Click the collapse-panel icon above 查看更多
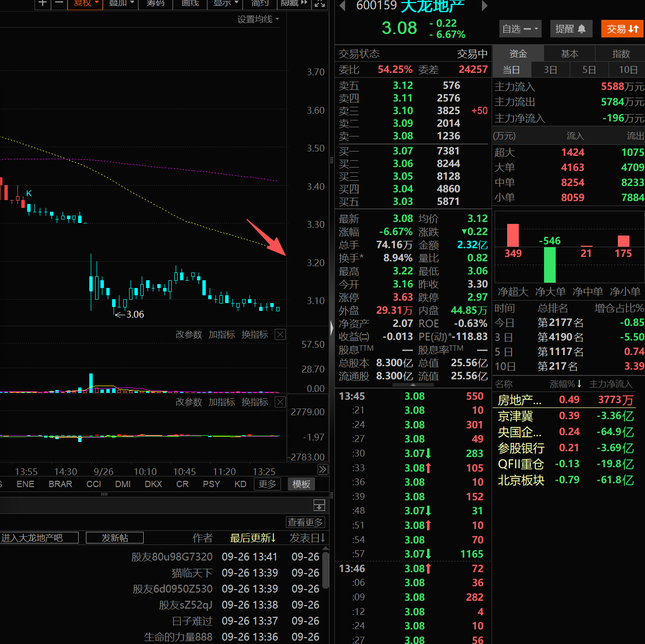 point(319,505)
